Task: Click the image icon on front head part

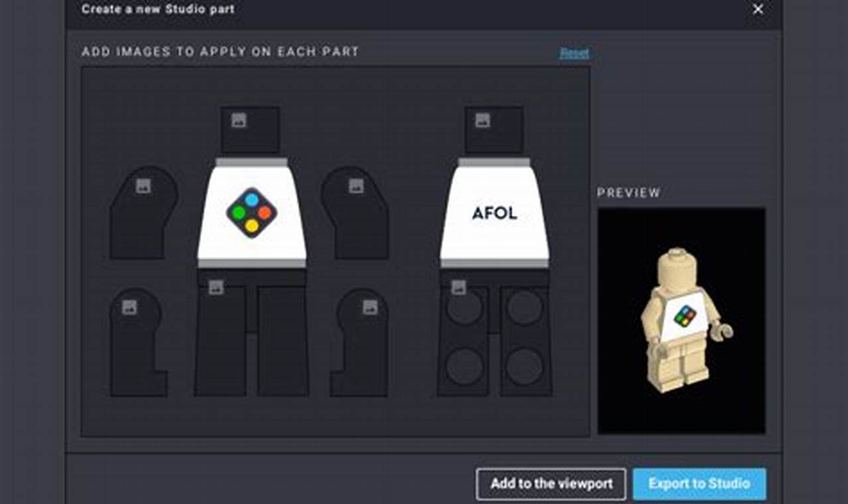Action: click(x=239, y=120)
